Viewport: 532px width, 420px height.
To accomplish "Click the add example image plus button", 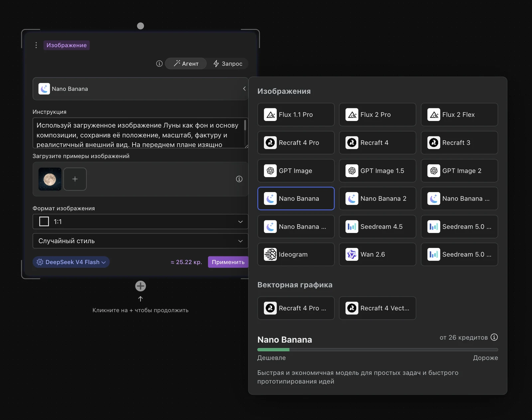I will point(75,179).
